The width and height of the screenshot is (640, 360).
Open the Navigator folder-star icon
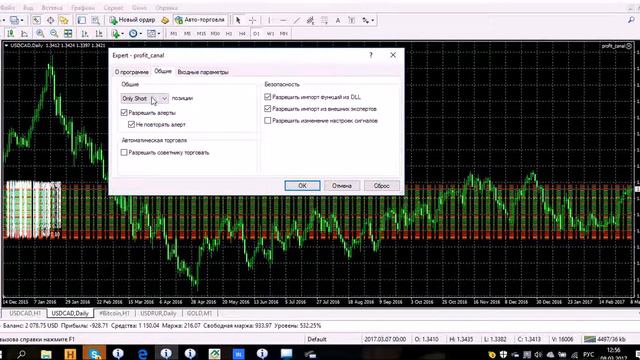click(x=64, y=20)
